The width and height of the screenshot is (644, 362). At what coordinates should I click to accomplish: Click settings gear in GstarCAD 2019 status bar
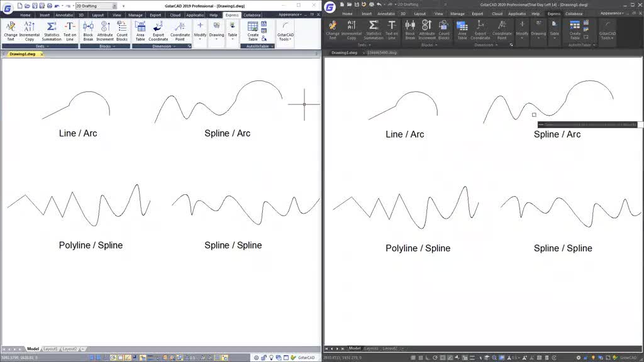tap(256, 358)
